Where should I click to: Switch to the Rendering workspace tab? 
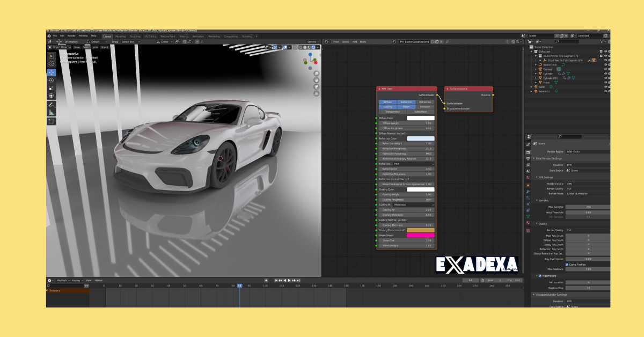click(213, 36)
